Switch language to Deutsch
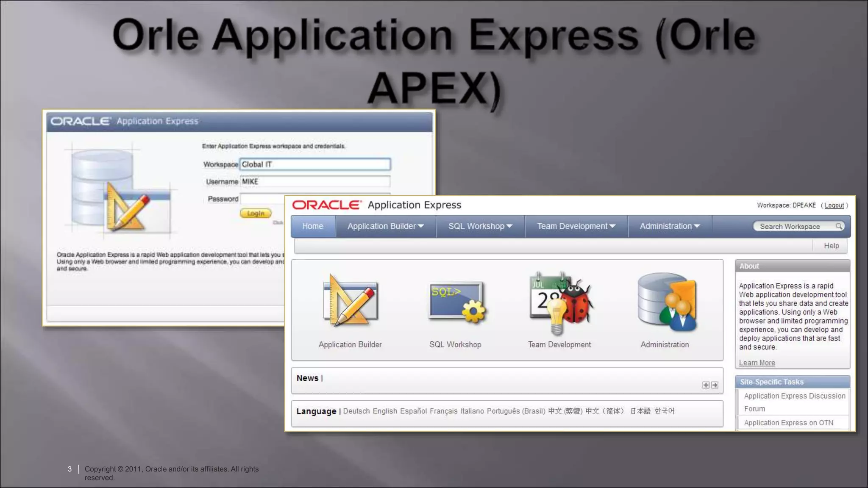Image resolution: width=868 pixels, height=488 pixels. [x=356, y=411]
